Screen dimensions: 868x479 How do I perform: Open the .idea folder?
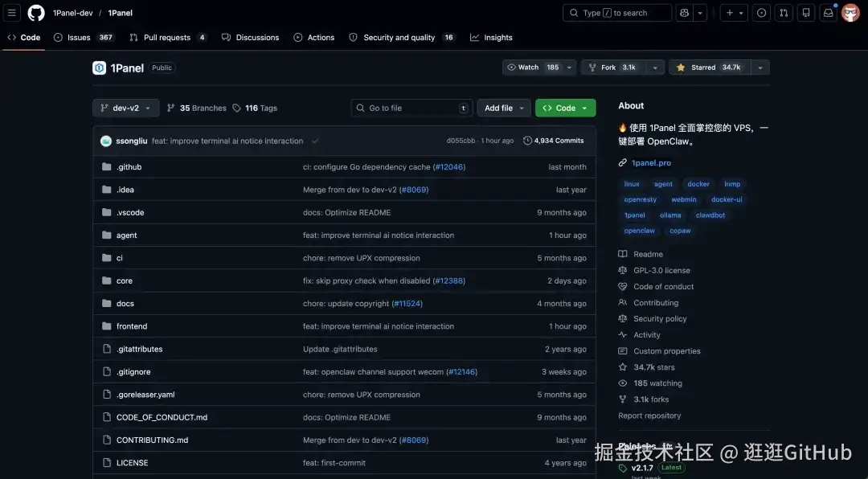coord(125,190)
